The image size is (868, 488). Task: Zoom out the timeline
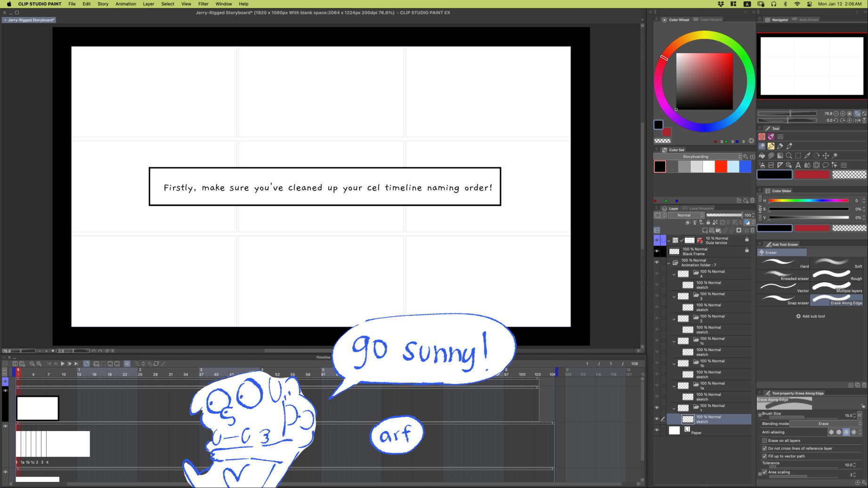click(32, 364)
